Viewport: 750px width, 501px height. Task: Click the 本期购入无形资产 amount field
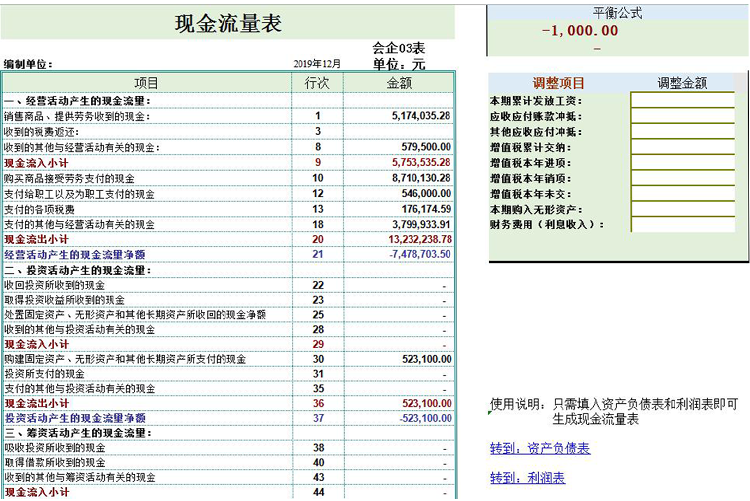point(683,209)
